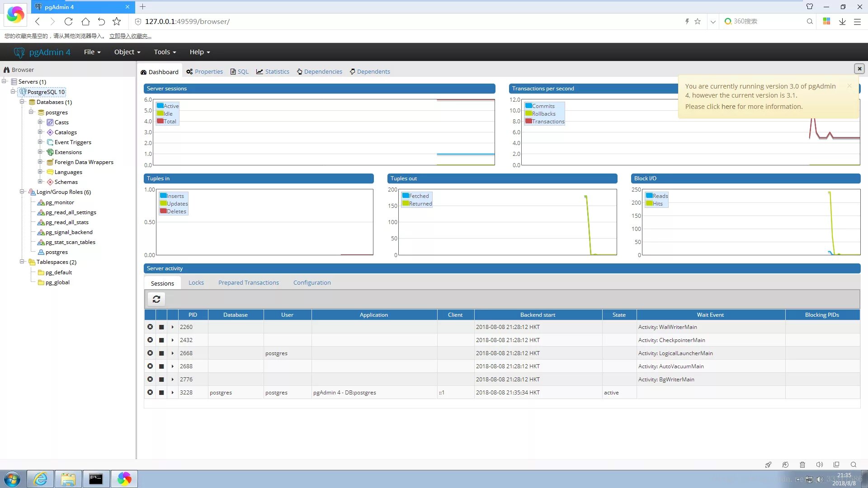Click the Extensions node icon
This screenshot has width=868, height=488.
click(50, 152)
